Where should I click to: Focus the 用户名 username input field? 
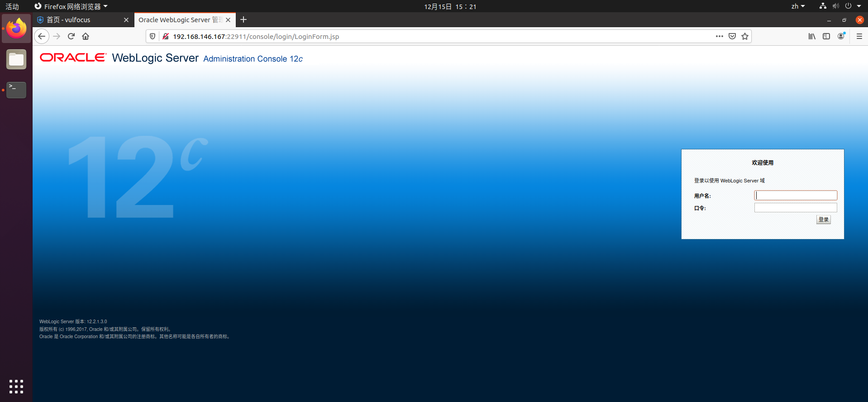(x=796, y=195)
